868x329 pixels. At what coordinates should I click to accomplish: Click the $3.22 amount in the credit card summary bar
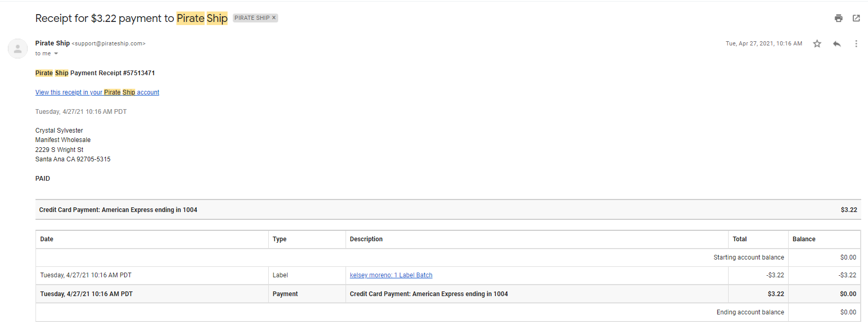click(849, 210)
